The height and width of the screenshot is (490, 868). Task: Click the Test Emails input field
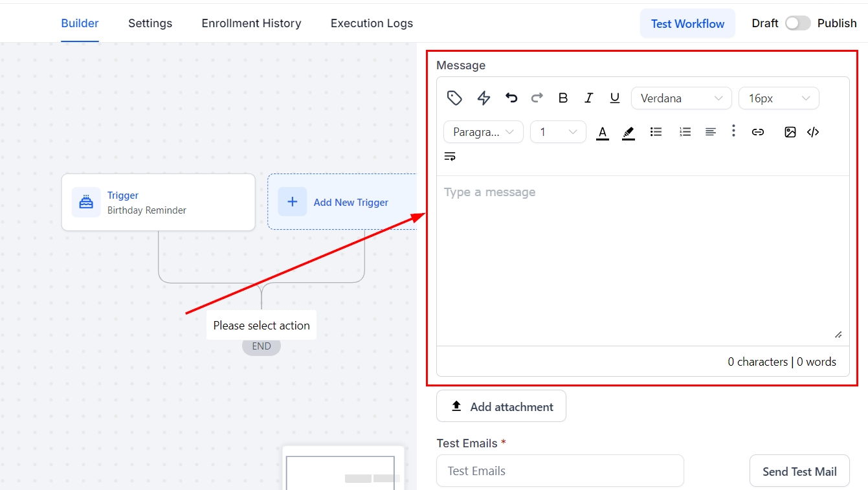tap(560, 471)
